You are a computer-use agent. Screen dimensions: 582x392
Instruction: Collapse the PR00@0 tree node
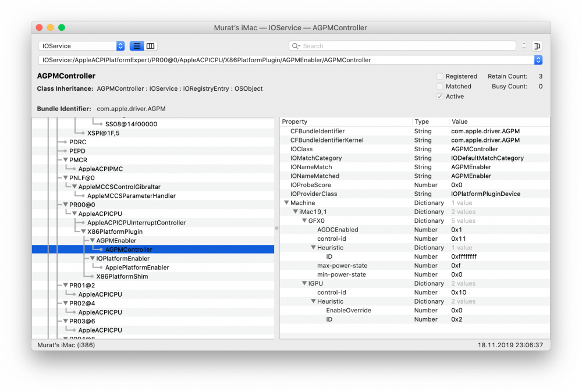65,205
